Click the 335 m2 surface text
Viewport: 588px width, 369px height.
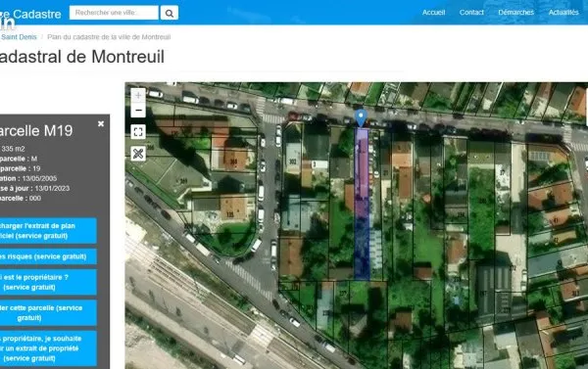tap(13, 149)
